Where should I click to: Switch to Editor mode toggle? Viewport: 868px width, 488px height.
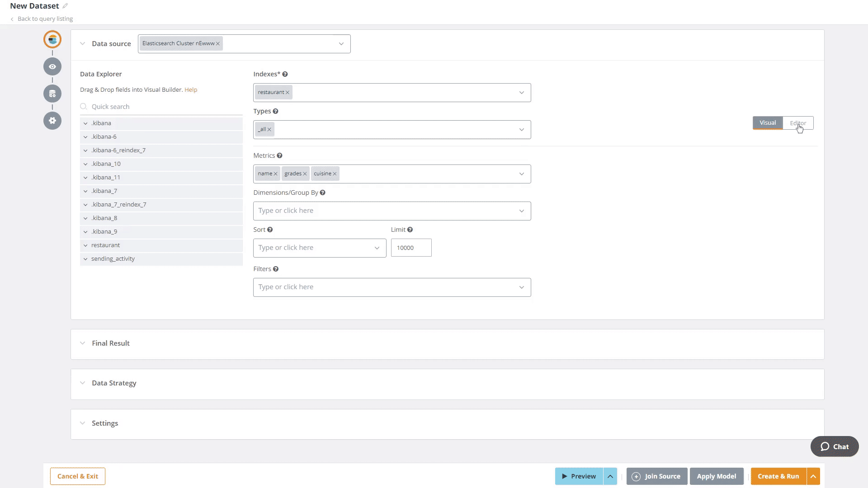point(798,123)
